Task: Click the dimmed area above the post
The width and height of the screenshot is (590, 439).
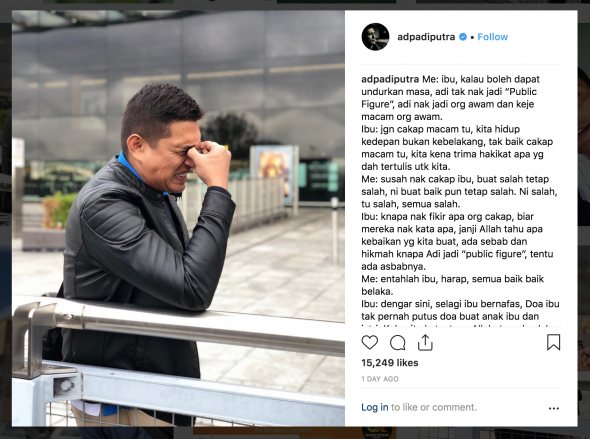Action: coord(295,5)
